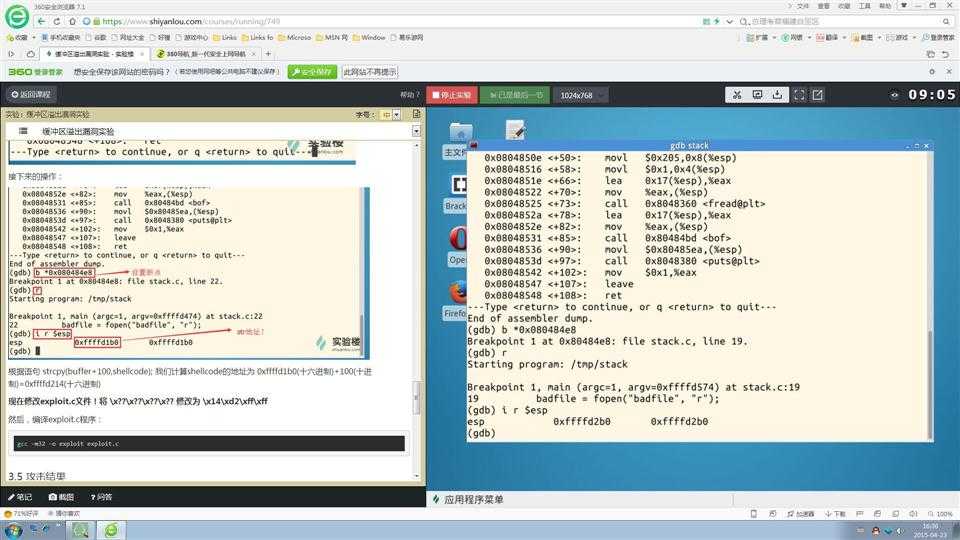960x540 pixels.
Task: Click the cloud icon left of tabs
Action: click(31, 54)
